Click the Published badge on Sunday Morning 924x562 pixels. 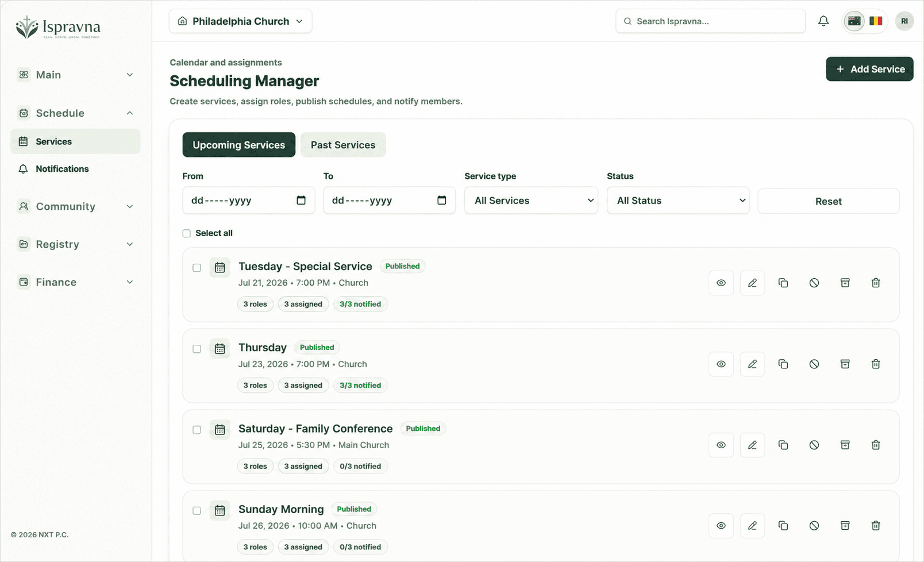(x=354, y=509)
